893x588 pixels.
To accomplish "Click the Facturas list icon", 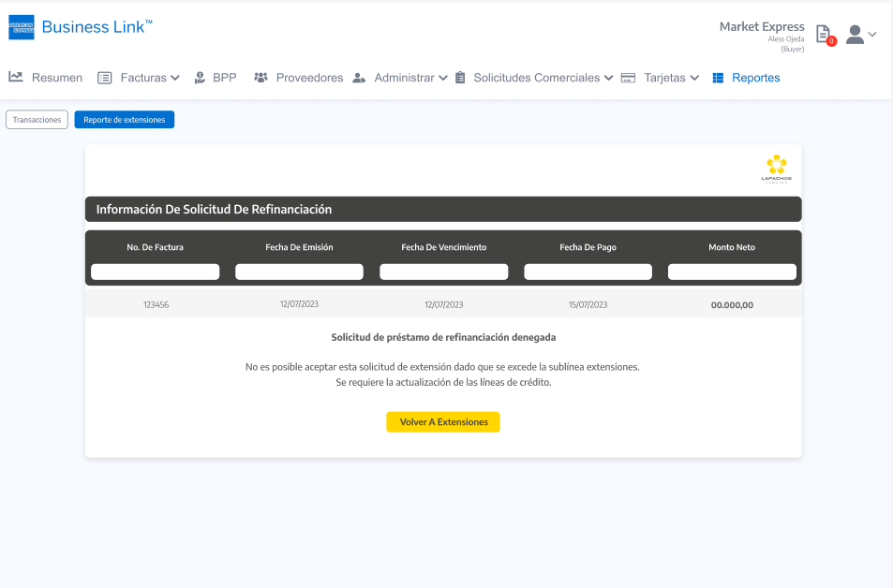I will tap(105, 78).
